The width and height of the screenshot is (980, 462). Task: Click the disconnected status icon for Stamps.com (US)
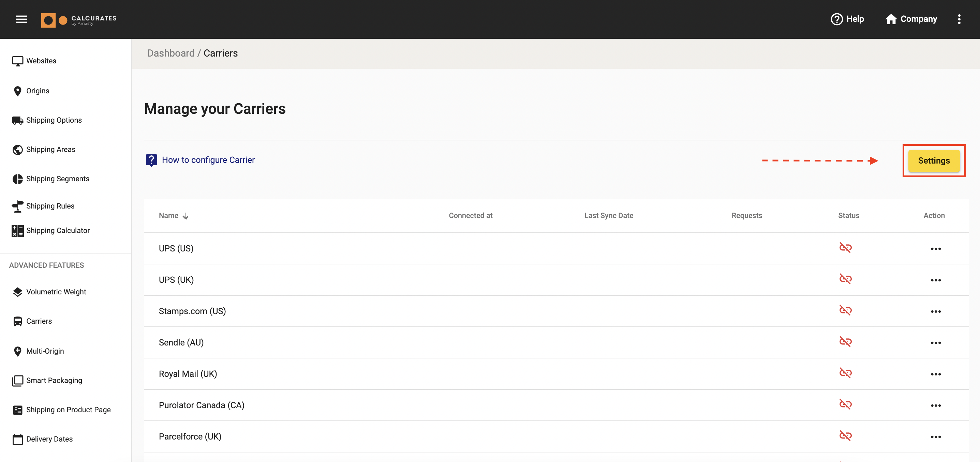pyautogui.click(x=845, y=311)
